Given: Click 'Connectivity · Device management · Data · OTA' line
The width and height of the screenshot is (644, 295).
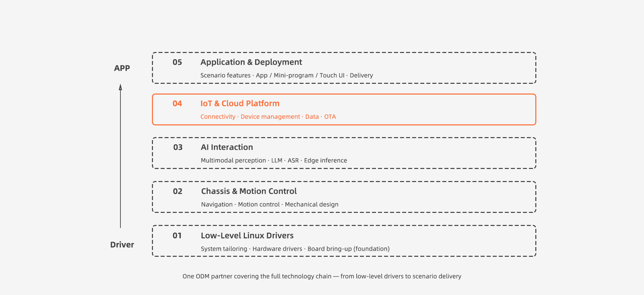Looking at the screenshot, I should (x=268, y=117).
